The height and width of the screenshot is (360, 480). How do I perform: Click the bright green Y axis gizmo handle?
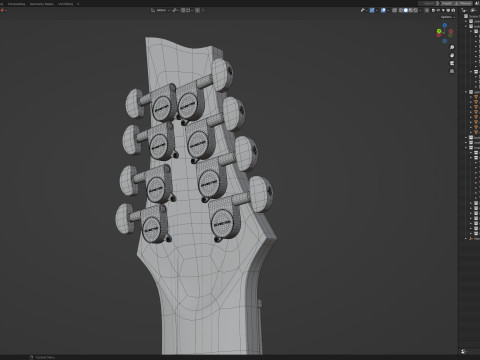(x=439, y=31)
